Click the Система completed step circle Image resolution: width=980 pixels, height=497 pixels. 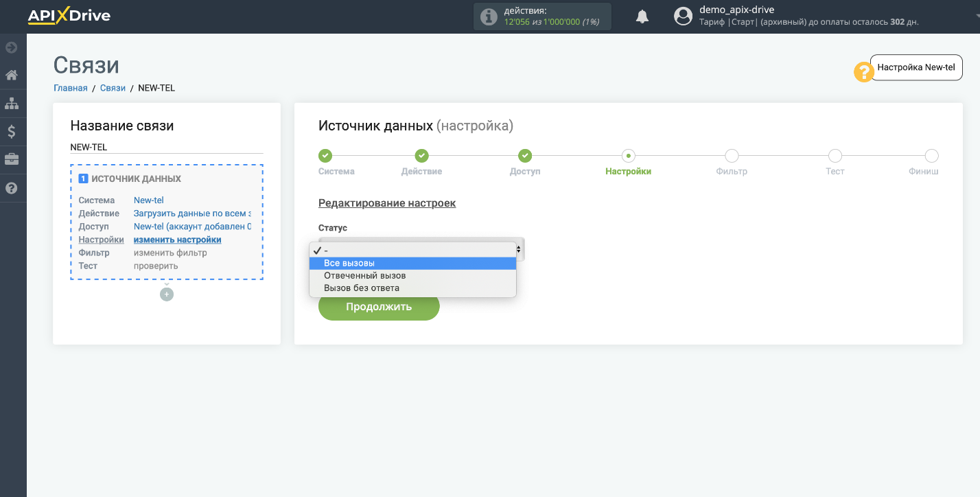pyautogui.click(x=325, y=156)
